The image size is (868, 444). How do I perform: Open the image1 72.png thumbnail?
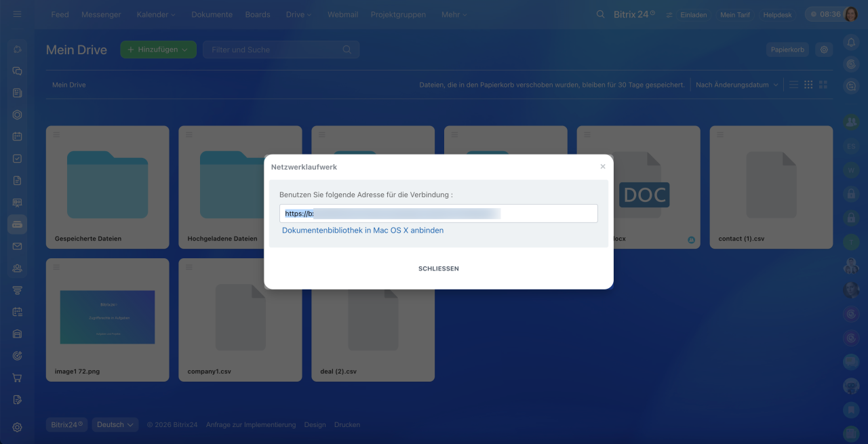click(107, 317)
